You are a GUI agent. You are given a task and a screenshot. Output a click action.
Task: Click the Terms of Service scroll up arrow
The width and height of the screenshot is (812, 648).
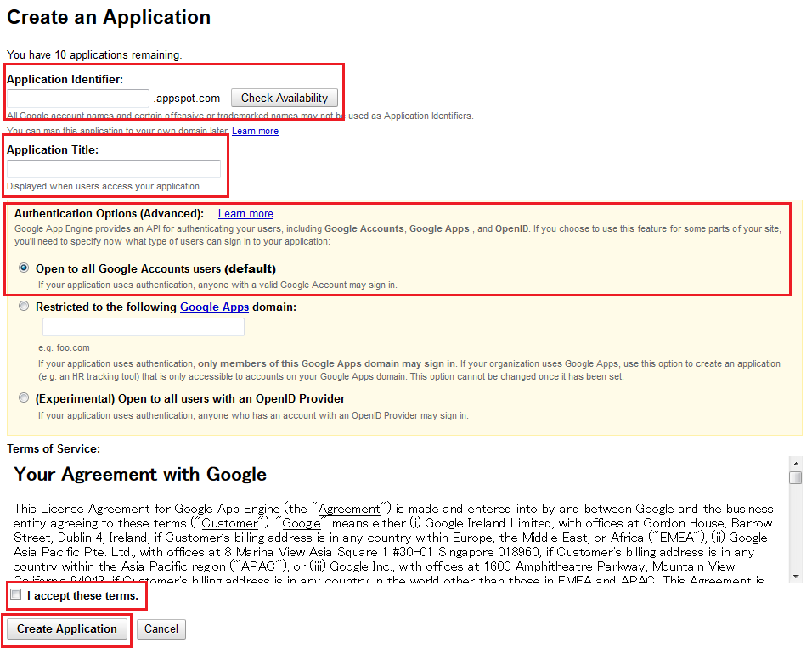click(795, 463)
